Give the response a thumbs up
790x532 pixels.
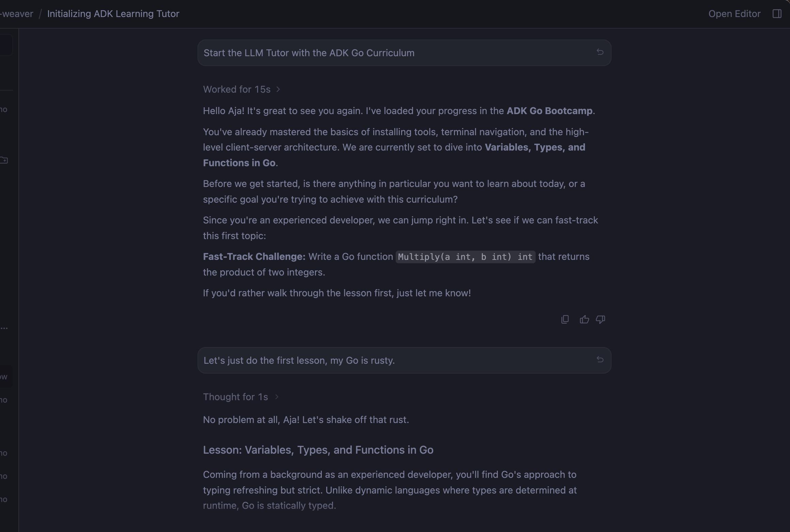click(584, 319)
